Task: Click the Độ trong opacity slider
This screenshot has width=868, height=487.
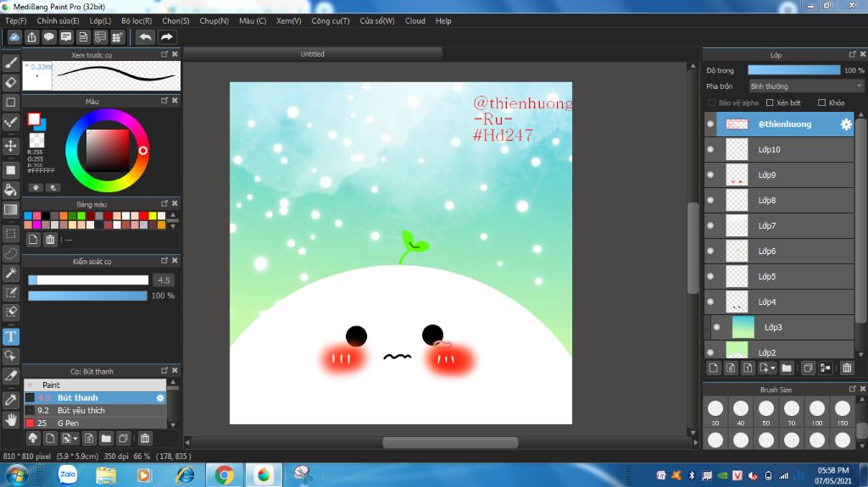Action: click(x=793, y=70)
